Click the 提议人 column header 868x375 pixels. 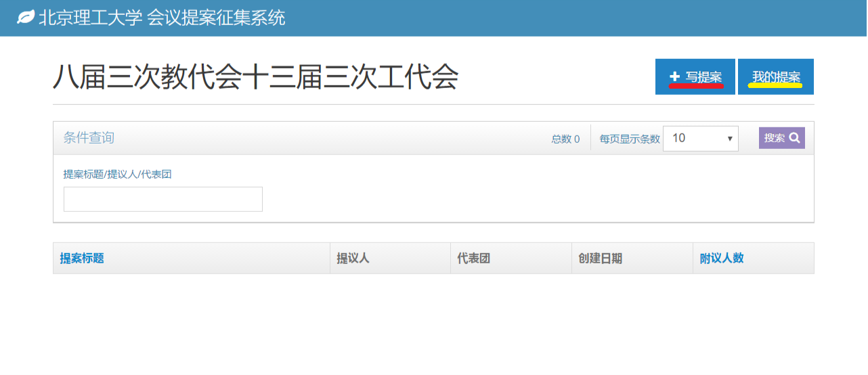point(353,258)
